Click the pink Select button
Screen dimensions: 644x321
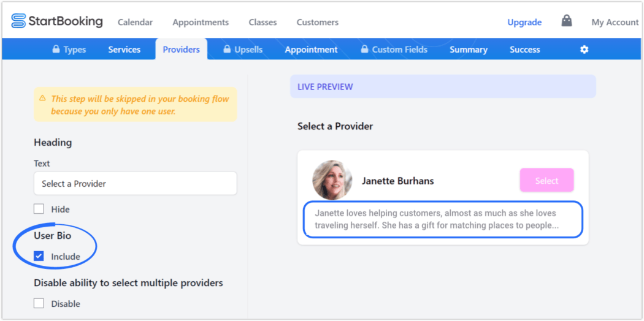coord(546,180)
